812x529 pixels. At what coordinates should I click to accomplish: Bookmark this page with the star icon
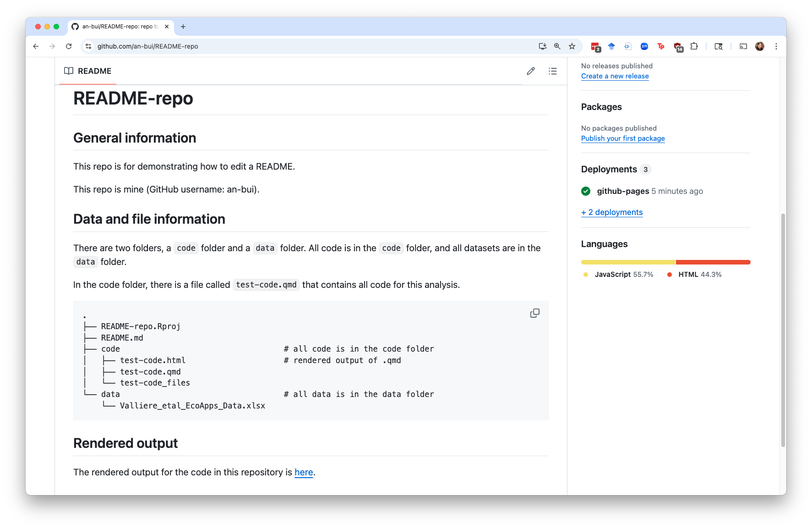click(572, 46)
